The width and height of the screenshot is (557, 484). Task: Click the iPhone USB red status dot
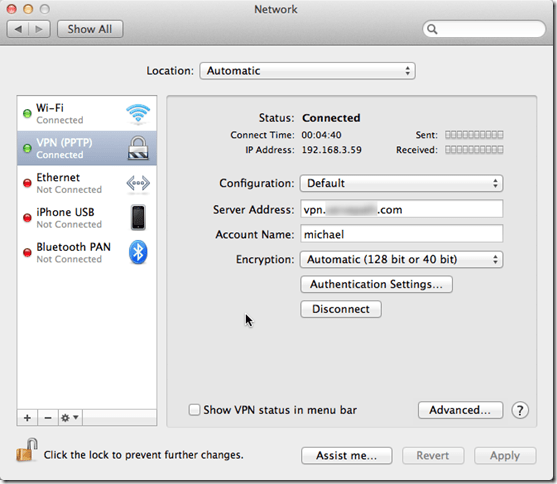tap(27, 217)
